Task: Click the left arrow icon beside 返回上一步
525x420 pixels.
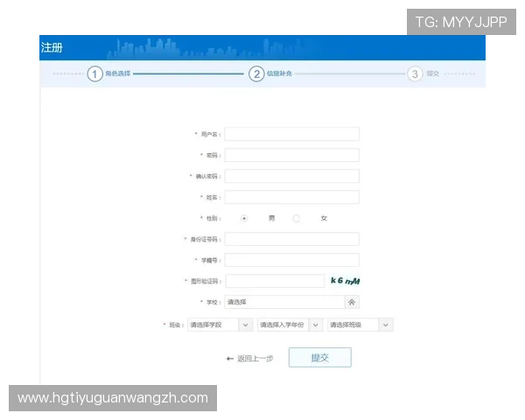Action: point(229,359)
